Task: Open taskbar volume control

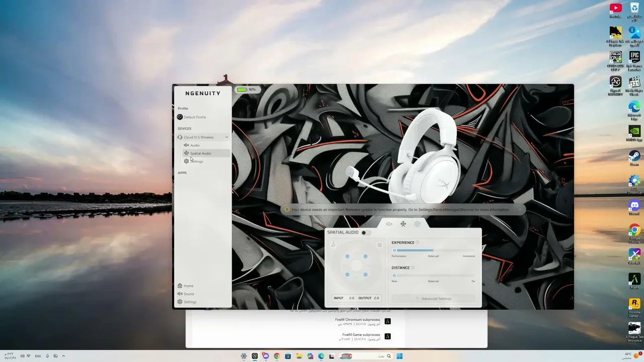Action: point(22,356)
